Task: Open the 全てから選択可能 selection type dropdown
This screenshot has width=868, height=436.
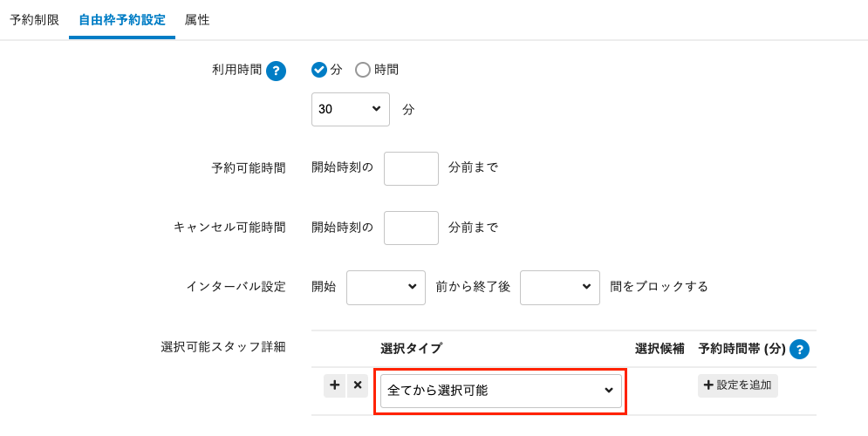Action: [x=501, y=391]
